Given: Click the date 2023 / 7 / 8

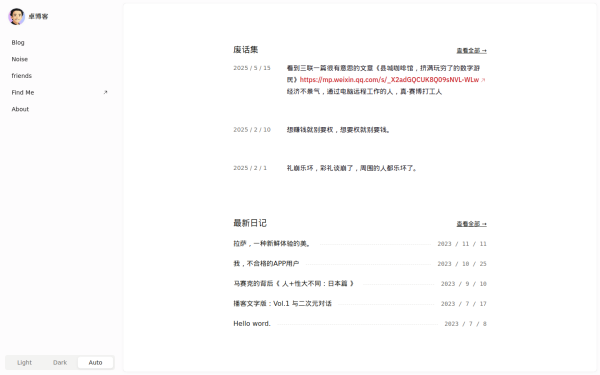Looking at the screenshot, I should click(465, 324).
